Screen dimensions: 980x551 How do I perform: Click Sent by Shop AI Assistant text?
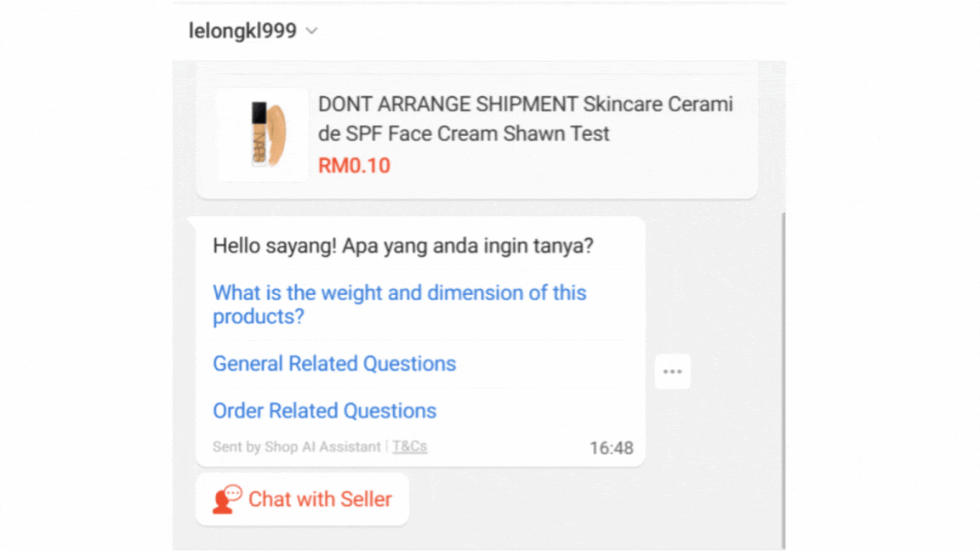(294, 446)
